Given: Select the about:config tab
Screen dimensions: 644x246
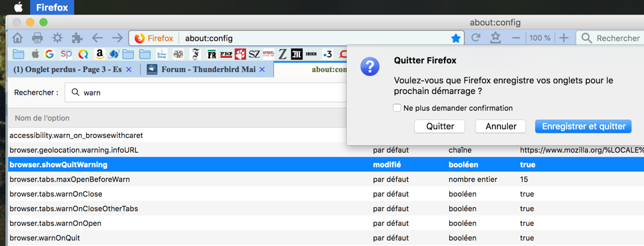Looking at the screenshot, I should click(x=310, y=69).
